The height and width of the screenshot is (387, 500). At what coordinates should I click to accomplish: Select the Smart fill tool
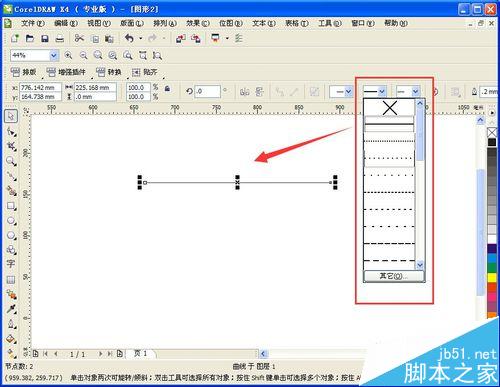(11, 191)
